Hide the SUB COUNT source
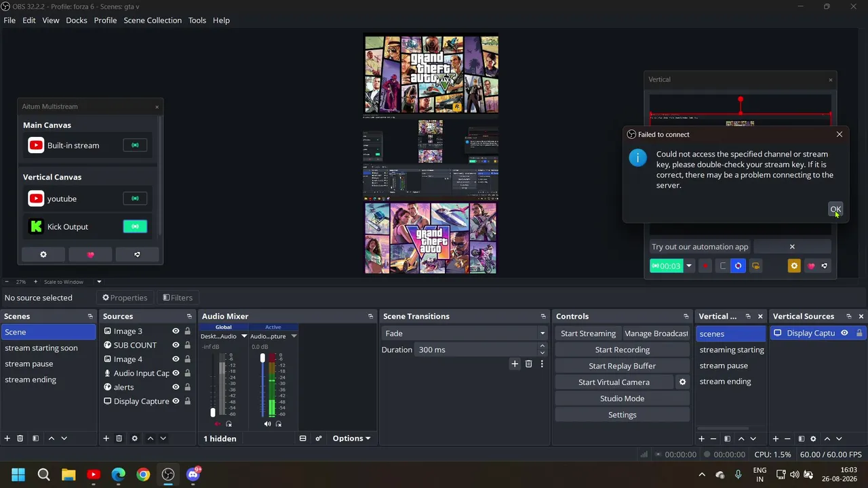Screen dimensions: 868x488 click(x=176, y=345)
